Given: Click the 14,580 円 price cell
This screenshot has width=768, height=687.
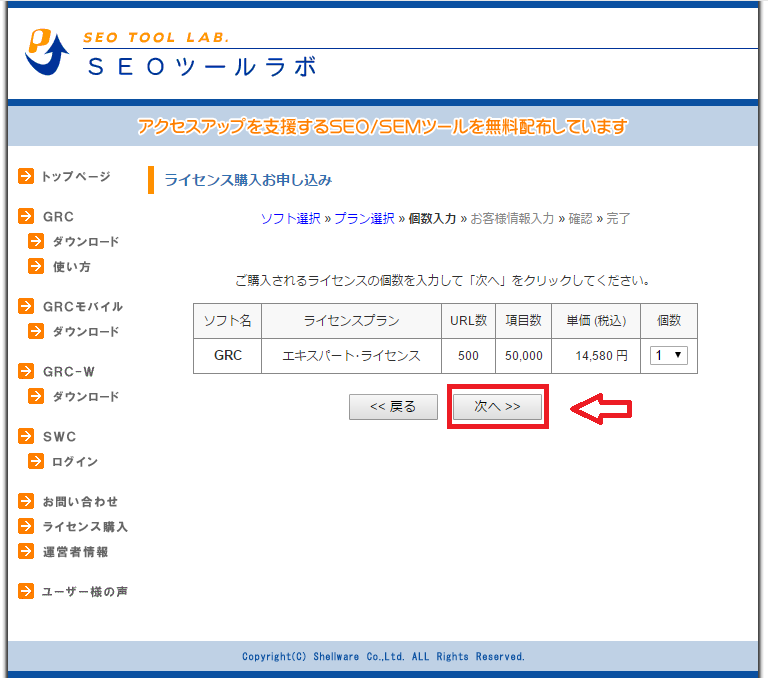Looking at the screenshot, I should [x=596, y=356].
